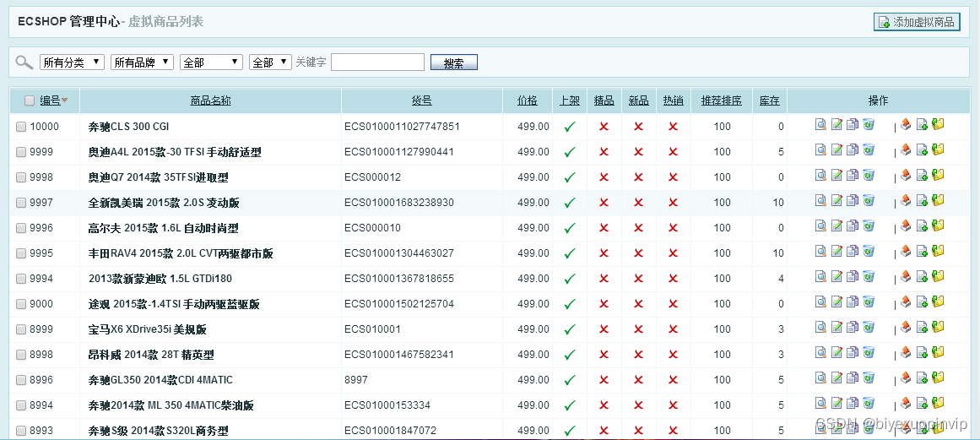Toggle the red 新品 cross for 奥迪Q7 row

638,177
